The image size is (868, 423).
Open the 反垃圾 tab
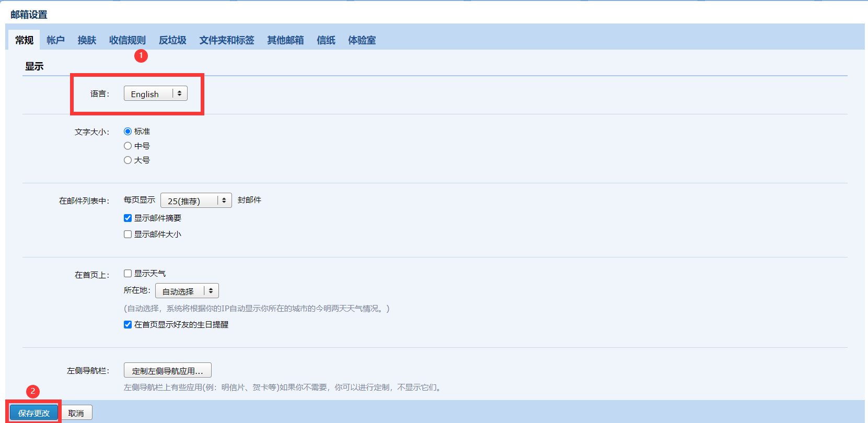coord(172,40)
